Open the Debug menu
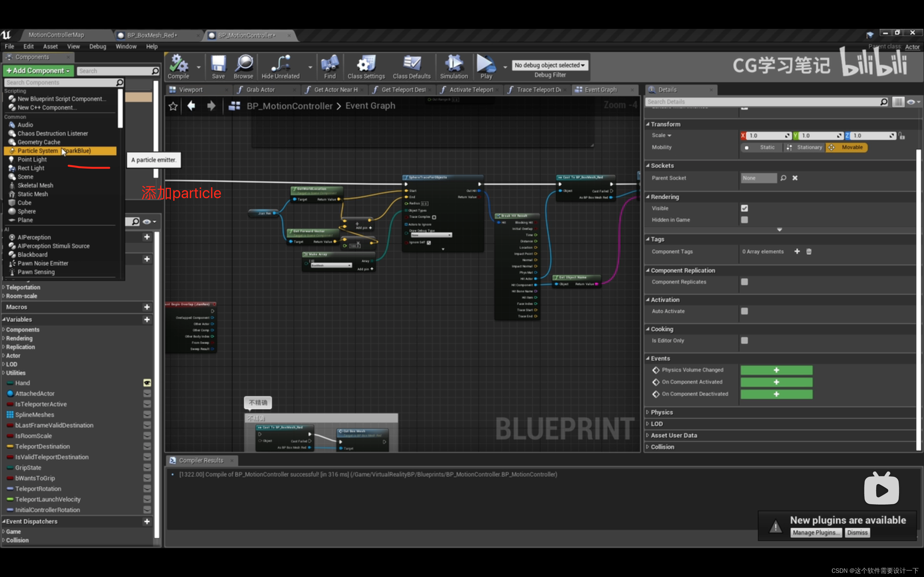This screenshot has height=577, width=924. pos(97,46)
